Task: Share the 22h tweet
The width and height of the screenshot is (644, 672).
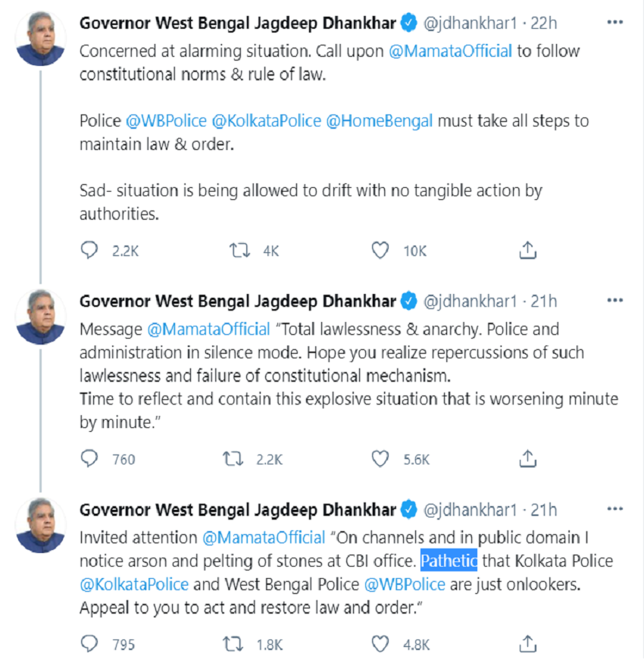Action: pos(529,250)
